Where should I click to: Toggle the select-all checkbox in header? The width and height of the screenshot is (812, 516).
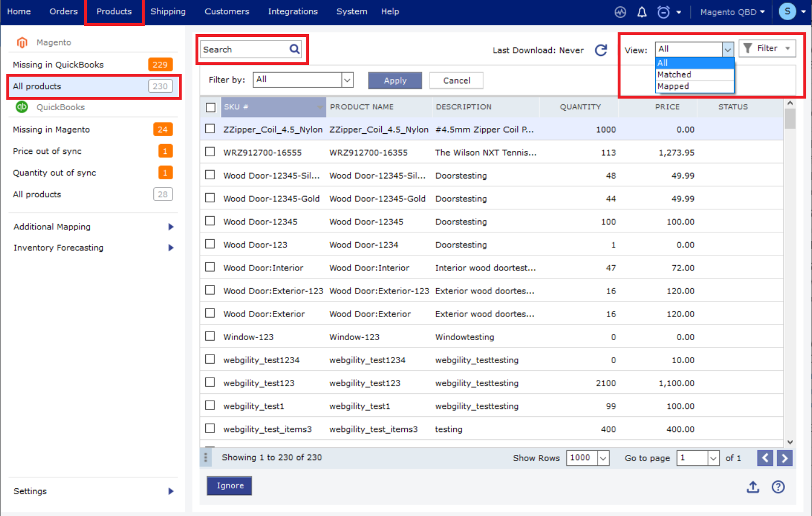(x=210, y=107)
